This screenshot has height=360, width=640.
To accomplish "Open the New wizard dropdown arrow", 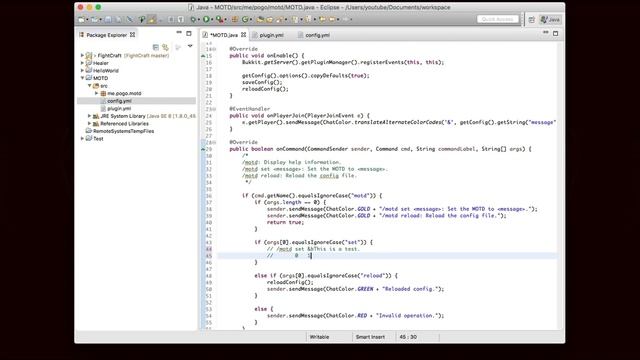I will point(87,20).
